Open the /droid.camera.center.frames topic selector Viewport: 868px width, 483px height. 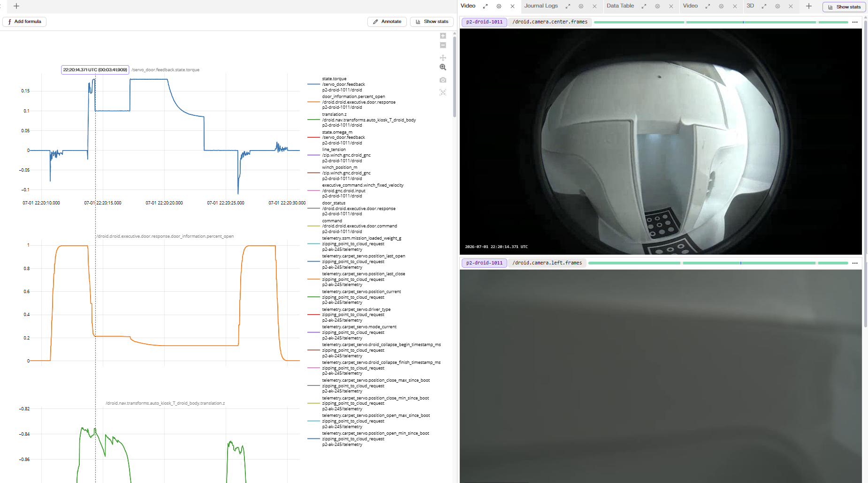pos(550,22)
